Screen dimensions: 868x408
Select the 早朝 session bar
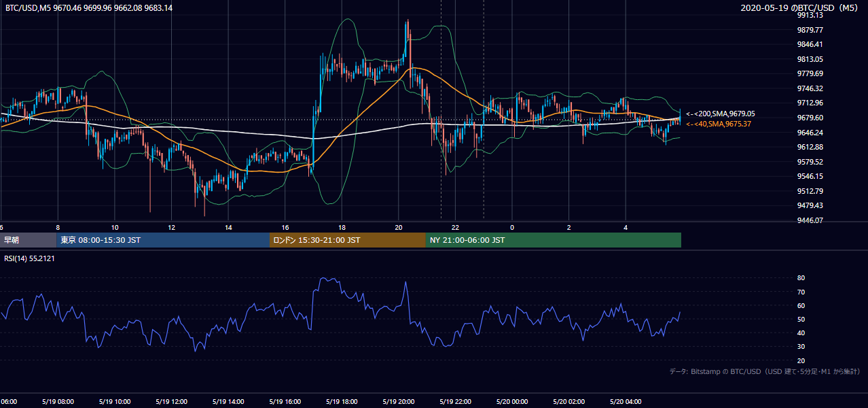29,240
